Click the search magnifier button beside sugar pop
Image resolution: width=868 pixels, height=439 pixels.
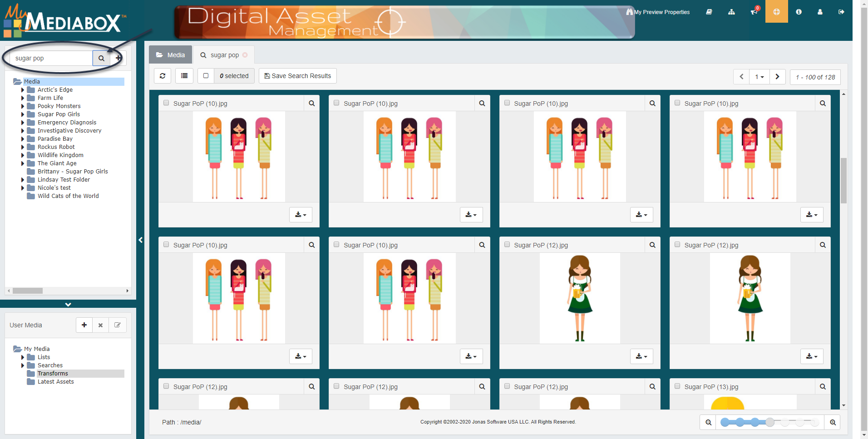[101, 58]
